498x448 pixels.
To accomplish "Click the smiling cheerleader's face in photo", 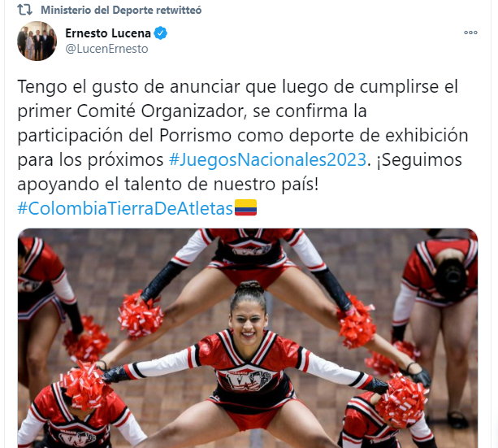I will [248, 324].
